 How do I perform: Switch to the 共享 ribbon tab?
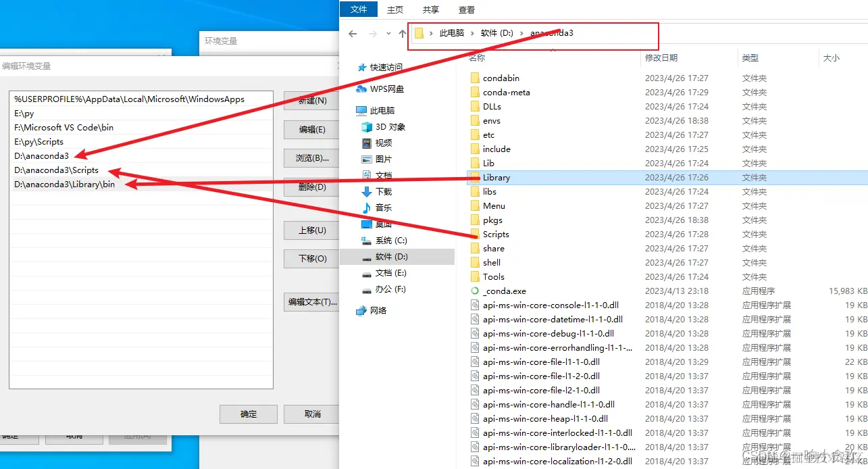click(x=430, y=9)
